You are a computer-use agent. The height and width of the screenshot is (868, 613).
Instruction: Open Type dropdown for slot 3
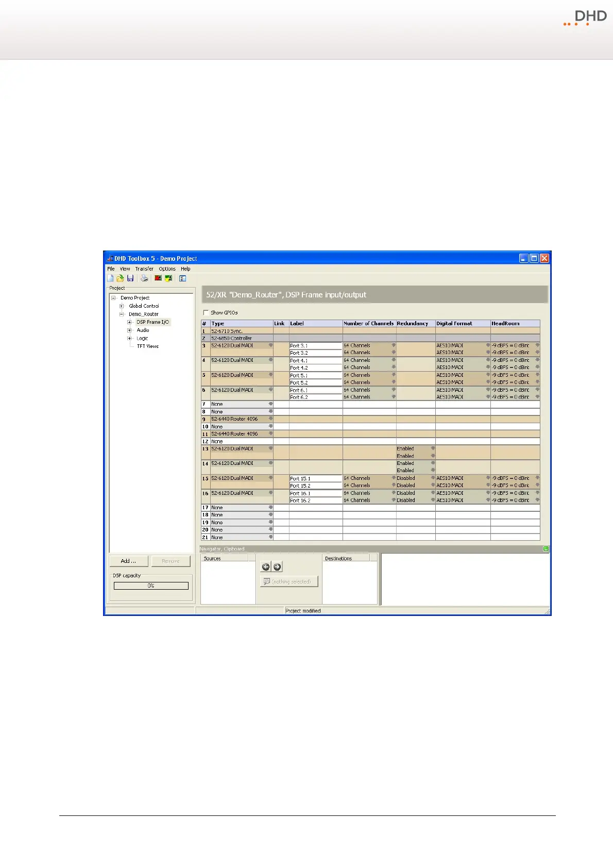(x=270, y=345)
